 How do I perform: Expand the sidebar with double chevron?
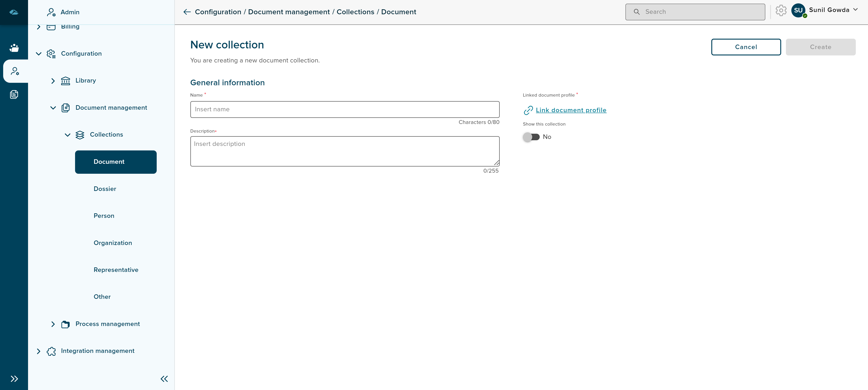[x=14, y=378]
